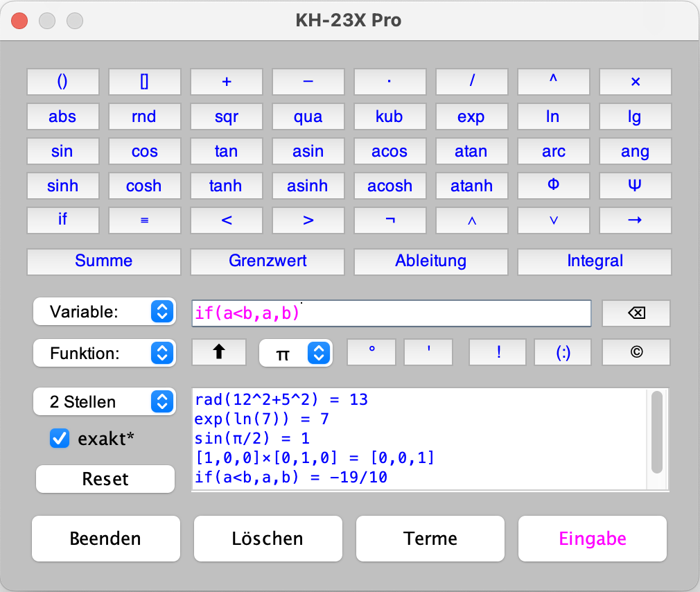This screenshot has width=700, height=592.
Task: Insert the degree ° symbol
Action: click(371, 352)
